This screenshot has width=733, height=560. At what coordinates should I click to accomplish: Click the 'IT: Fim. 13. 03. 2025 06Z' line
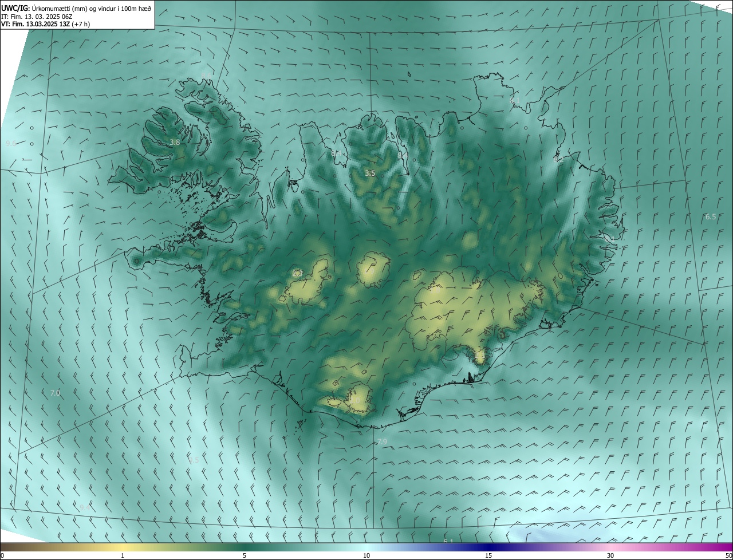[x=36, y=16]
